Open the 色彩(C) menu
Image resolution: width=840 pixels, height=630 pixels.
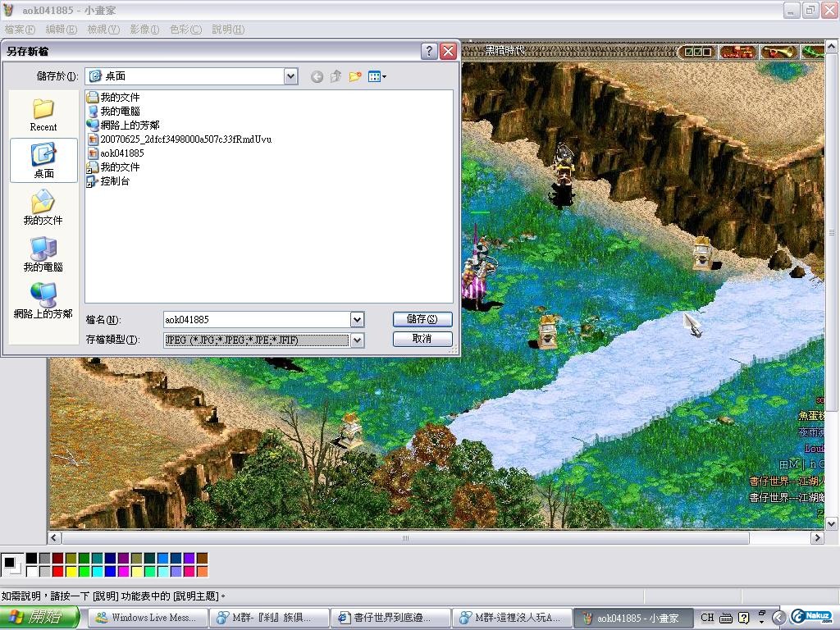click(x=185, y=30)
